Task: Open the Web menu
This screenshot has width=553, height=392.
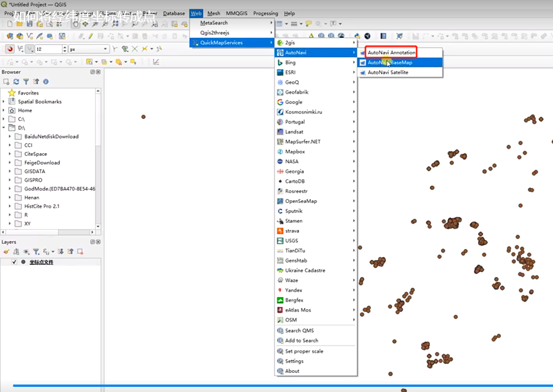Action: coord(196,13)
